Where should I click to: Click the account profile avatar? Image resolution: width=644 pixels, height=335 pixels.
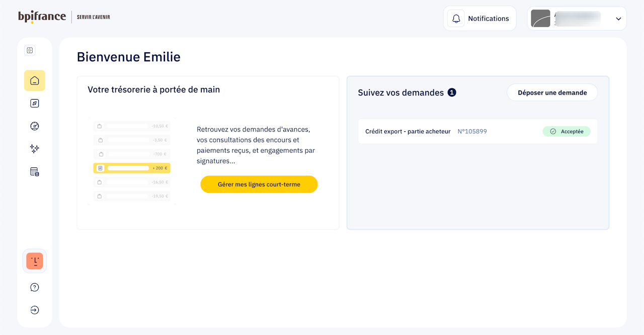pyautogui.click(x=540, y=19)
